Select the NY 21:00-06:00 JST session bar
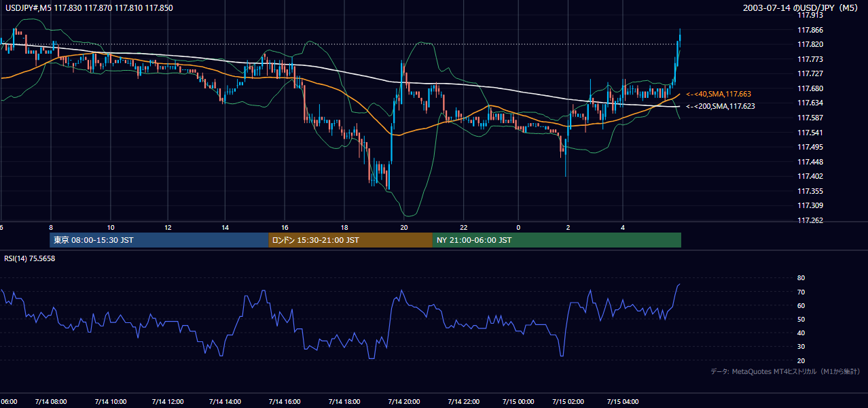The image size is (868, 408). (557, 240)
